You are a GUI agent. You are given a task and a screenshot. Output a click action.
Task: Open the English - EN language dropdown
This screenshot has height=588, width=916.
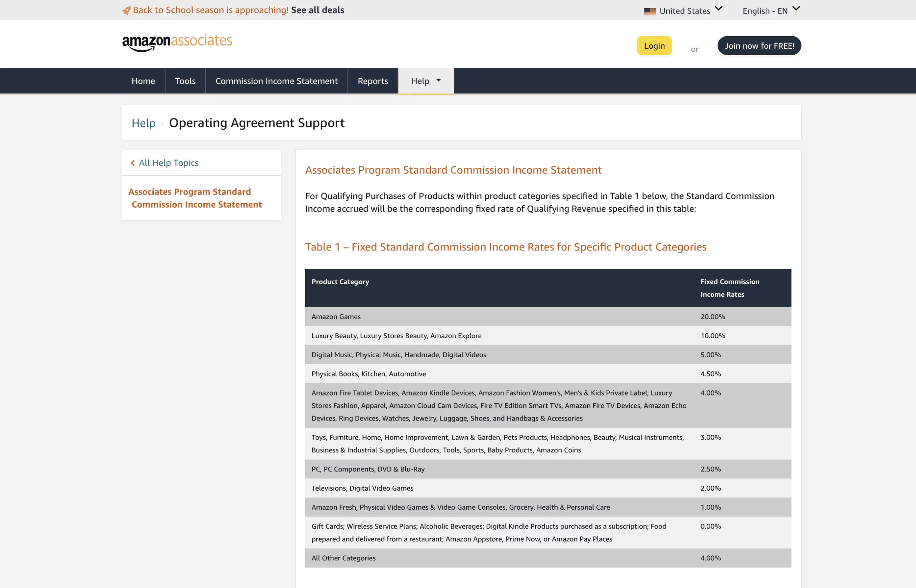(771, 10)
